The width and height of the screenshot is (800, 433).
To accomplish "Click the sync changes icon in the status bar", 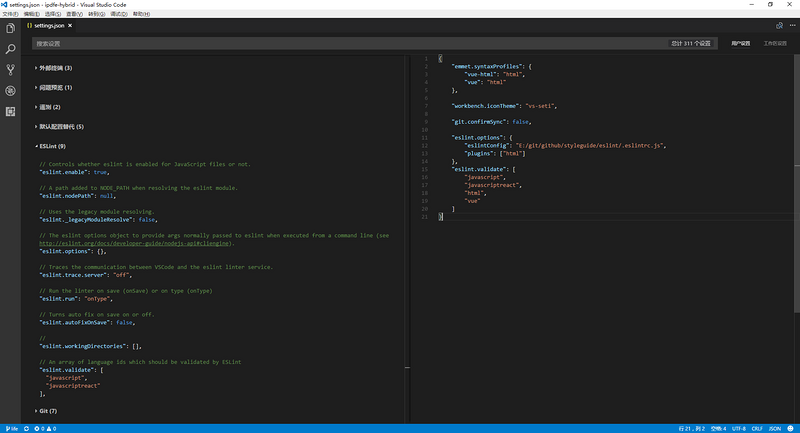I will click(x=27, y=428).
